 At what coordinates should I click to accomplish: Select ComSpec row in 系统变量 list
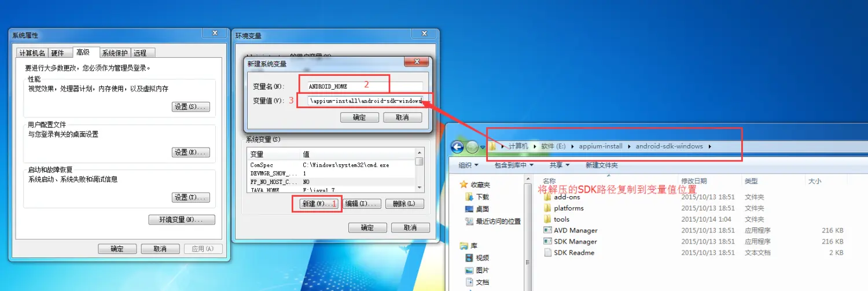(x=332, y=165)
